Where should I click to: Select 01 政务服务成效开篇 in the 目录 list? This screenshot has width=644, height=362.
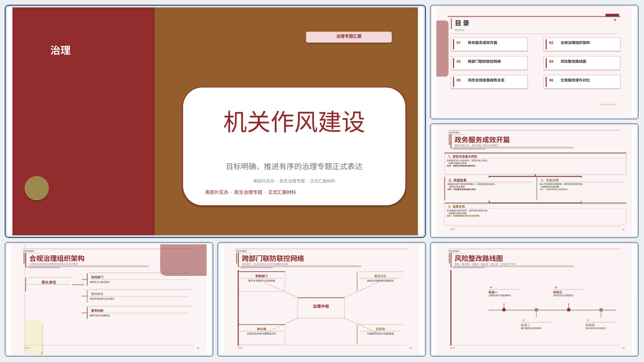(489, 44)
